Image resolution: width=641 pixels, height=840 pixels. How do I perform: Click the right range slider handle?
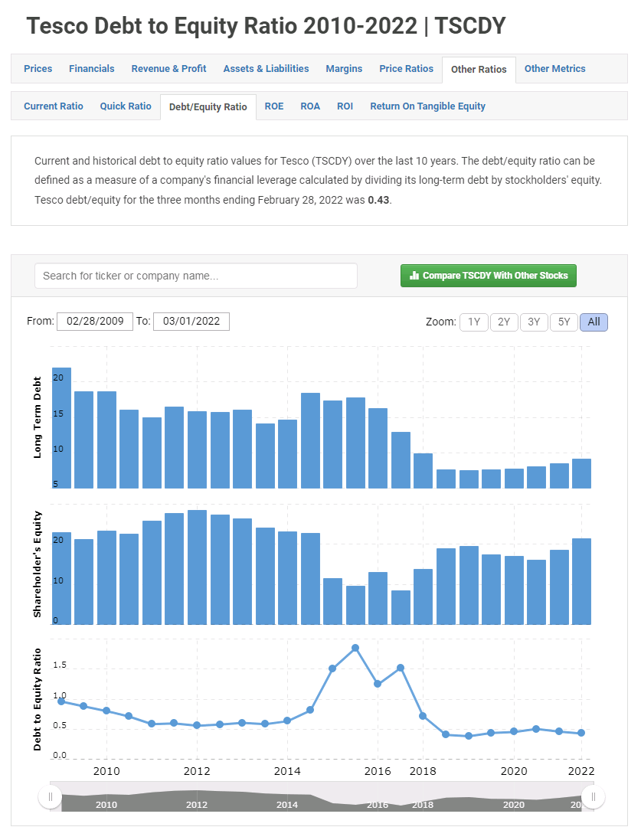(x=593, y=796)
